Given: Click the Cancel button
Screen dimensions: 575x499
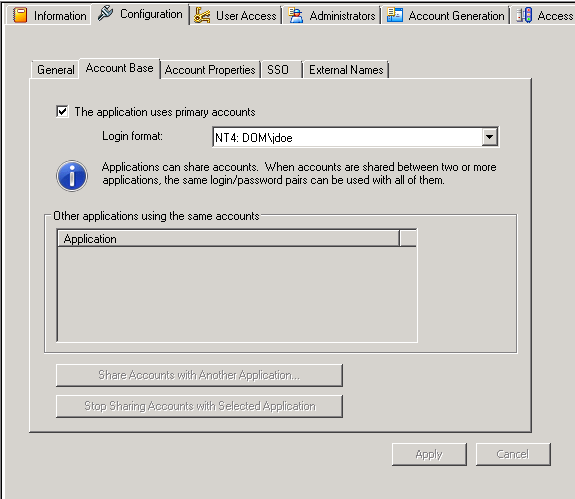Looking at the screenshot, I should tap(513, 454).
